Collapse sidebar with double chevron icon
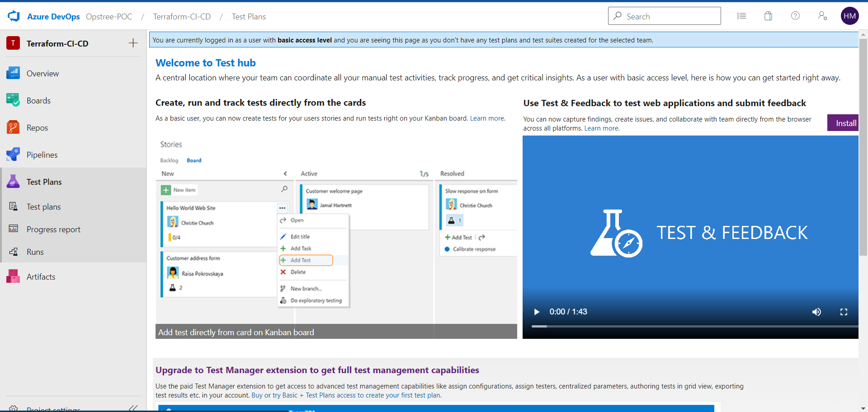The width and height of the screenshot is (868, 412). [x=133, y=408]
